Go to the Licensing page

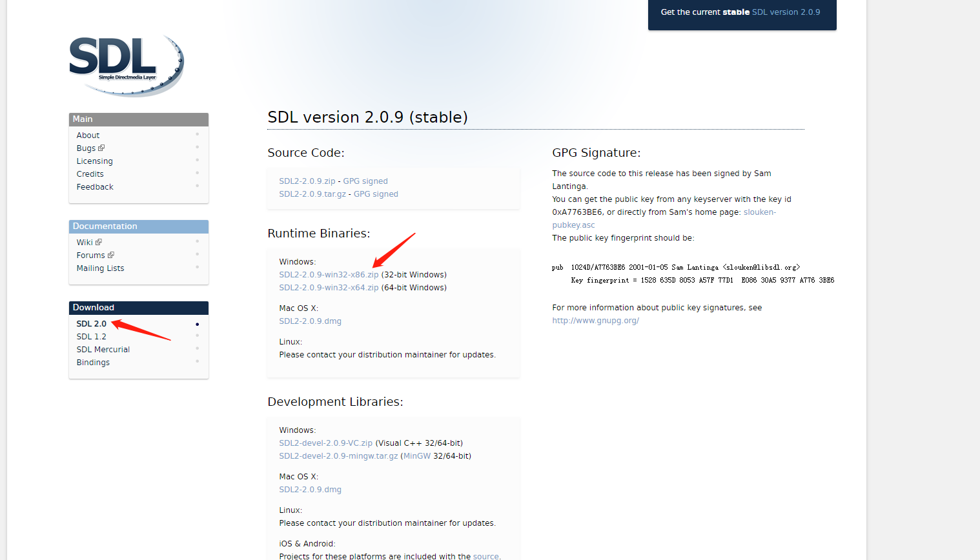94,161
